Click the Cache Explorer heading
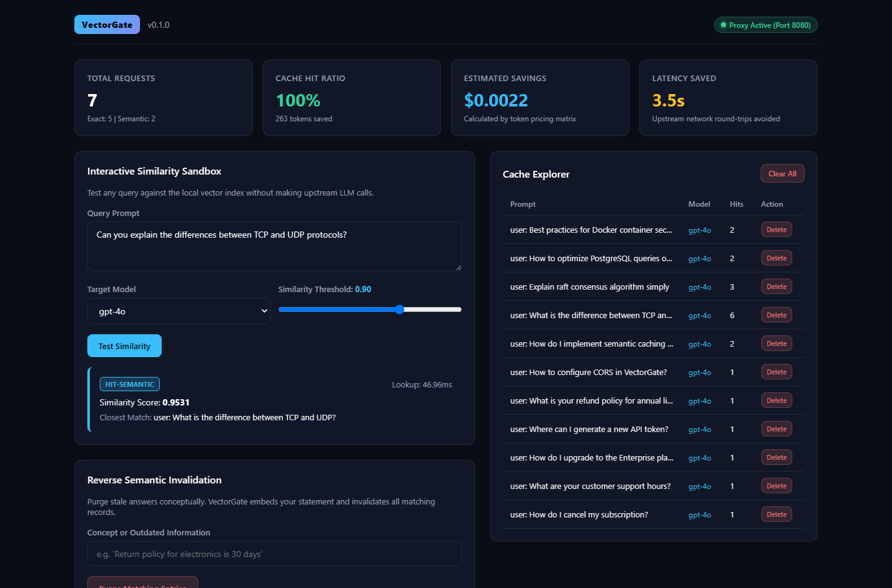 tap(536, 174)
